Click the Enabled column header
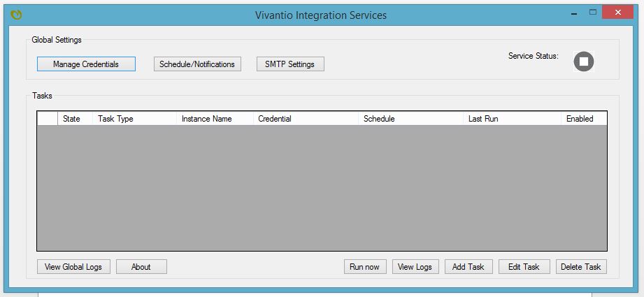Screen dimensions: 644x297 (584, 119)
